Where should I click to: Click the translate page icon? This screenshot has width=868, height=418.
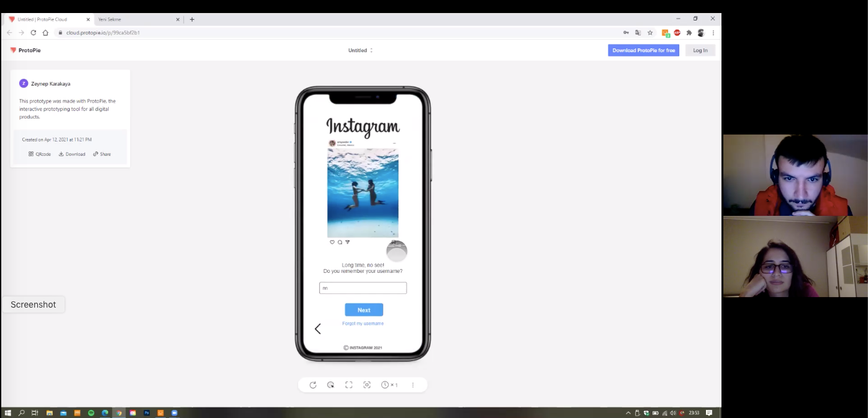coord(638,33)
